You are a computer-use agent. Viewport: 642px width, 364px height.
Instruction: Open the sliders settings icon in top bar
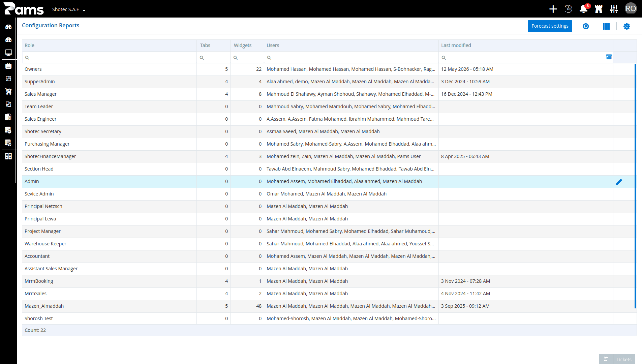(x=614, y=9)
